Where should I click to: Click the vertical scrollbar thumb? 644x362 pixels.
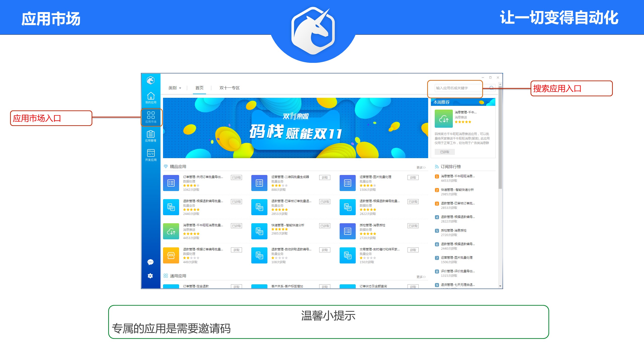pos(500,137)
